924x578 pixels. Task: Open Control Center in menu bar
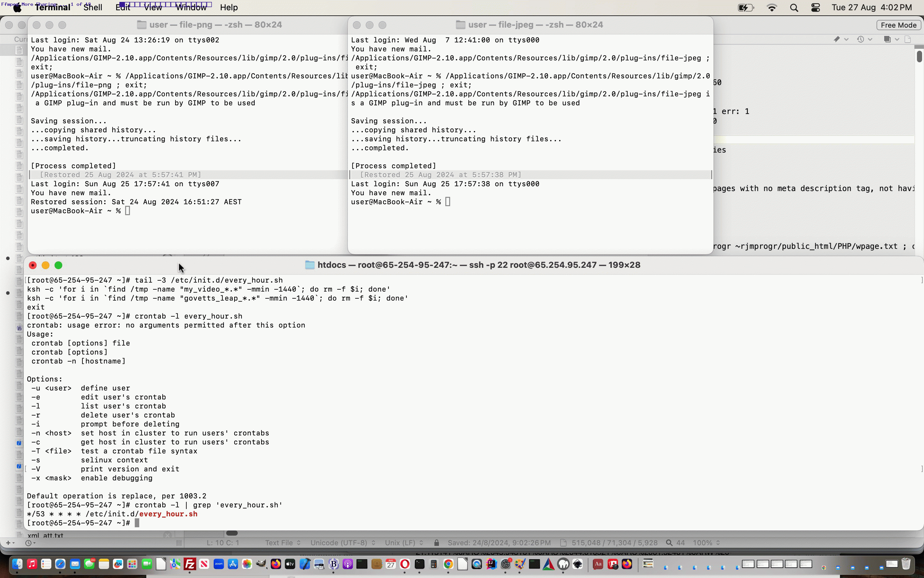pos(816,8)
